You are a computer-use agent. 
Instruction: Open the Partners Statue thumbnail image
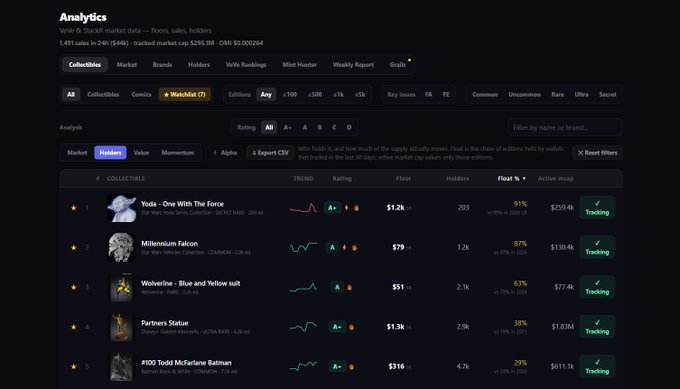[121, 327]
